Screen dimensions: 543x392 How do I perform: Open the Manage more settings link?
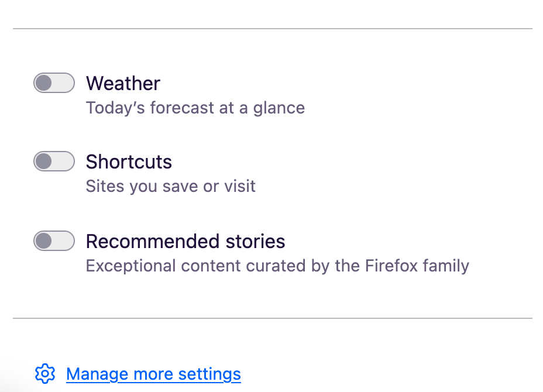153,374
